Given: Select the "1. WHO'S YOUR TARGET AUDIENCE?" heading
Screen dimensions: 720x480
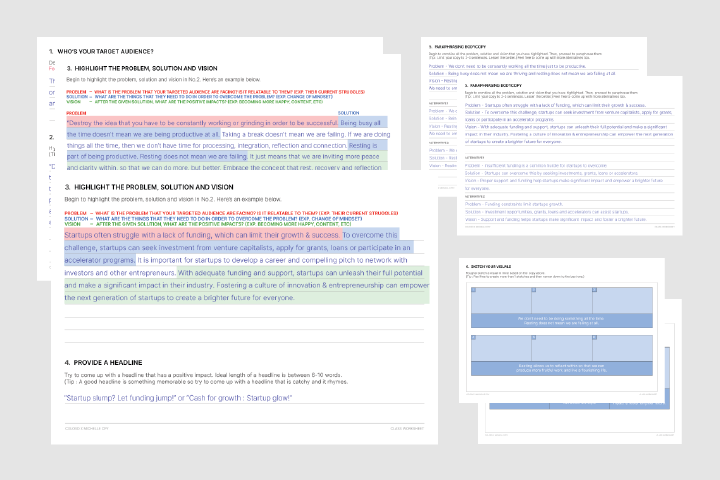Looking at the screenshot, I should 101,51.
